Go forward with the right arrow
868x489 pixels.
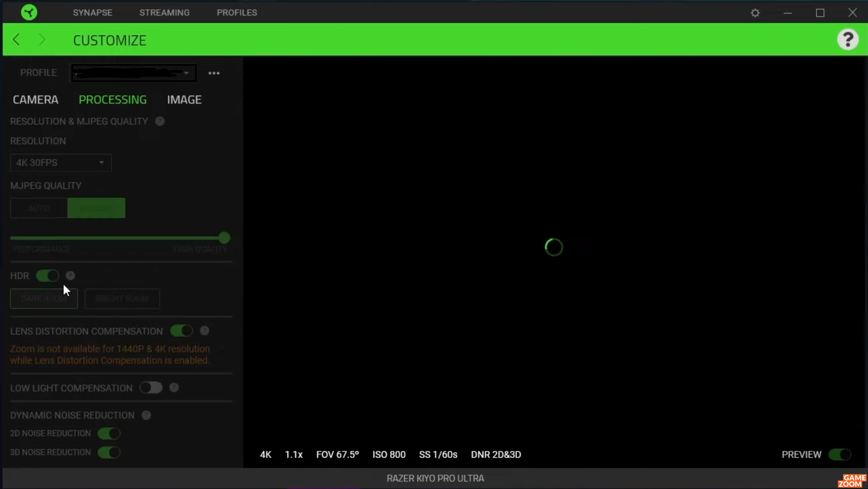[x=42, y=40]
